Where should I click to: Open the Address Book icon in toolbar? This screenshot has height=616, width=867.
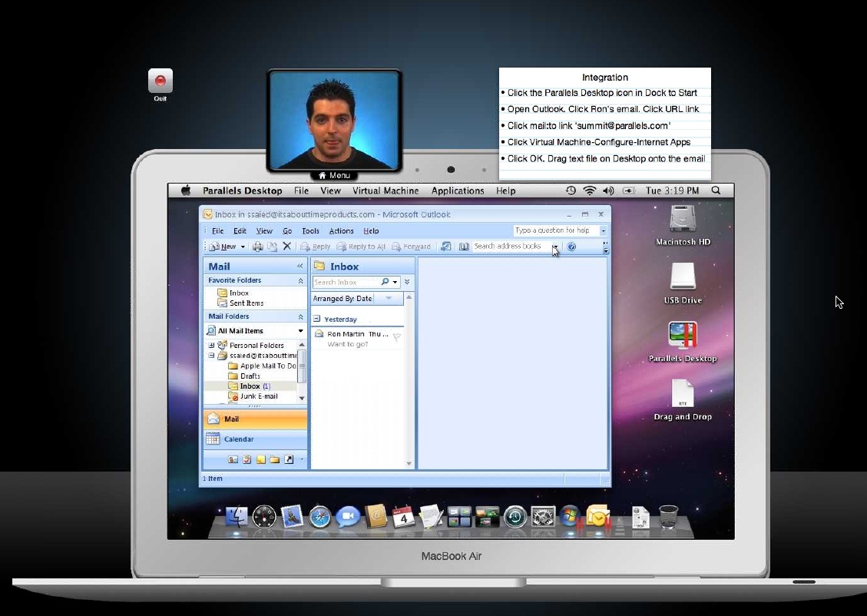click(x=464, y=247)
